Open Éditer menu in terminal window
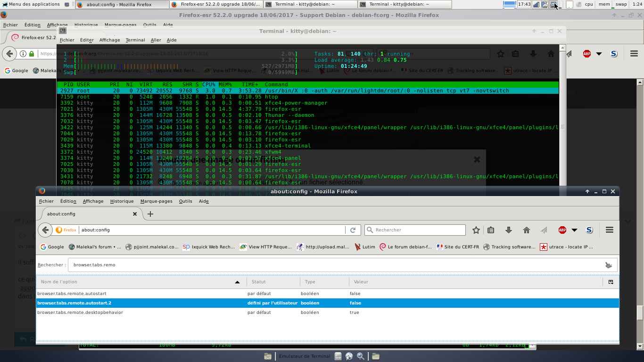 87,40
